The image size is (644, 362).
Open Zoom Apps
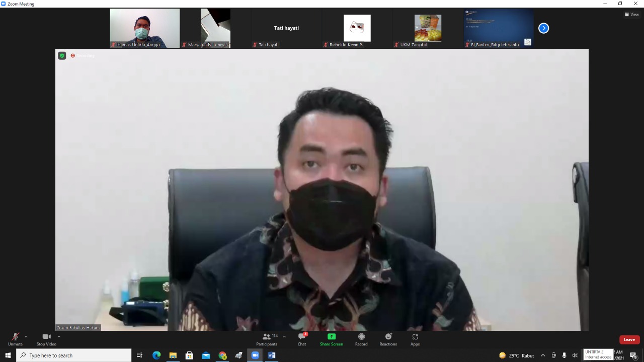tap(415, 339)
